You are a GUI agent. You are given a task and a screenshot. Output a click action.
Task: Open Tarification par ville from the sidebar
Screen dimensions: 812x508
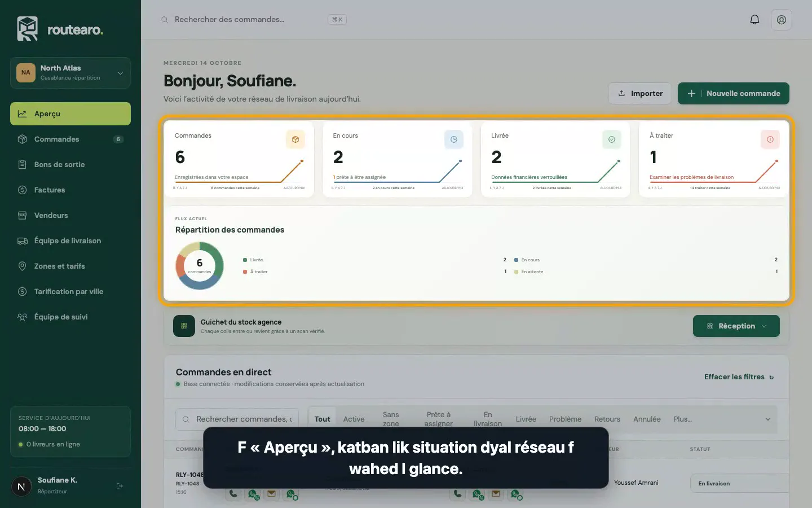[70, 292]
